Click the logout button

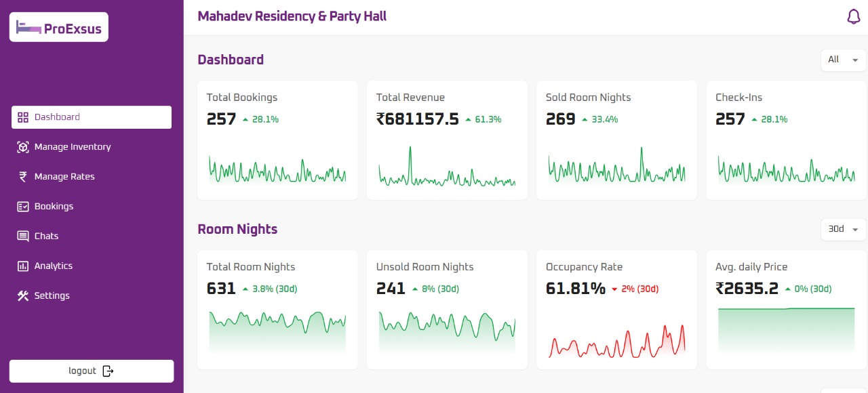(92, 371)
